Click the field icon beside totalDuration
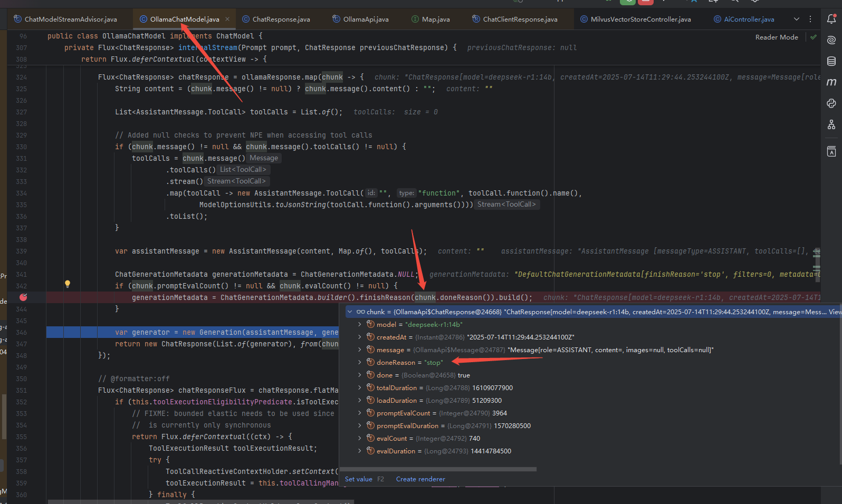This screenshot has height=504, width=842. point(370,388)
